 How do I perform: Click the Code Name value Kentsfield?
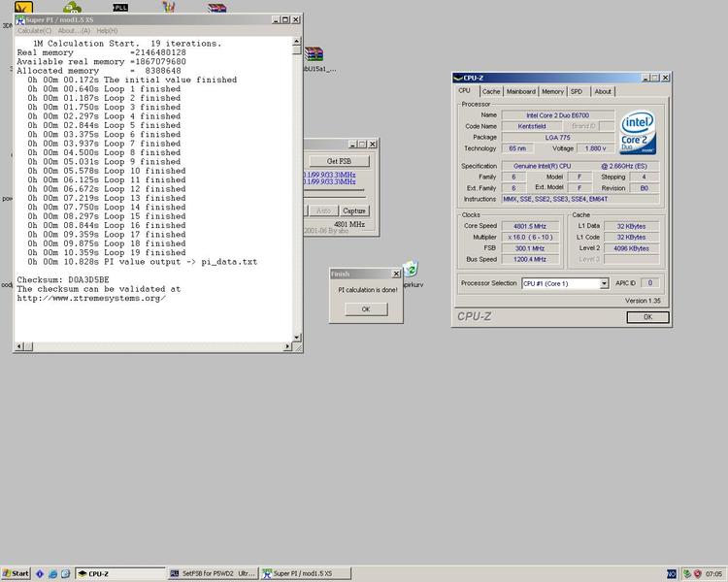(532, 126)
